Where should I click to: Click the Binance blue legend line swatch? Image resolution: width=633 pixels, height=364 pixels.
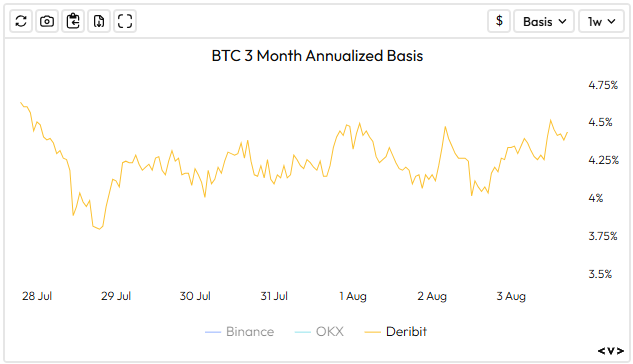213,332
